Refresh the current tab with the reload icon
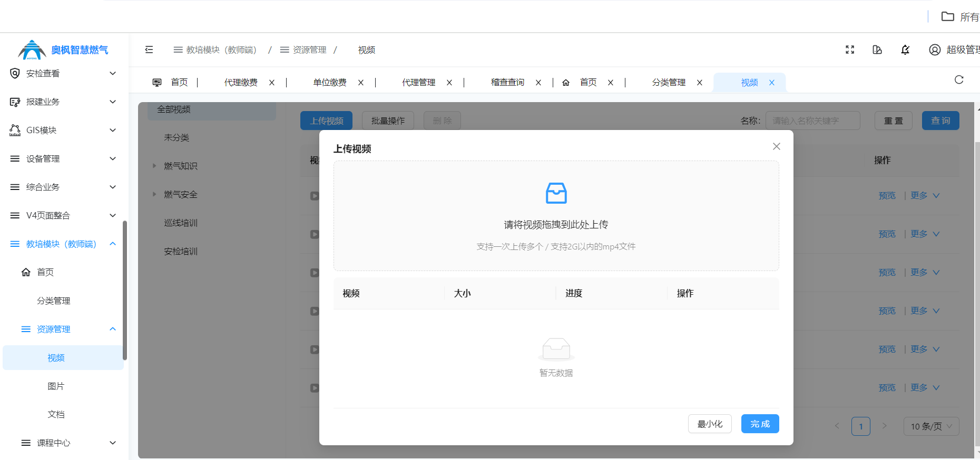The image size is (980, 460). tap(959, 79)
